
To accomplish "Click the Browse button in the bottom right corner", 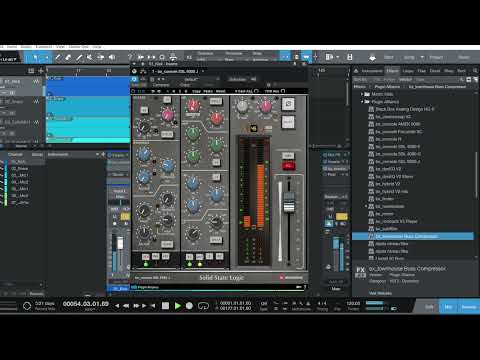I will coord(469,307).
